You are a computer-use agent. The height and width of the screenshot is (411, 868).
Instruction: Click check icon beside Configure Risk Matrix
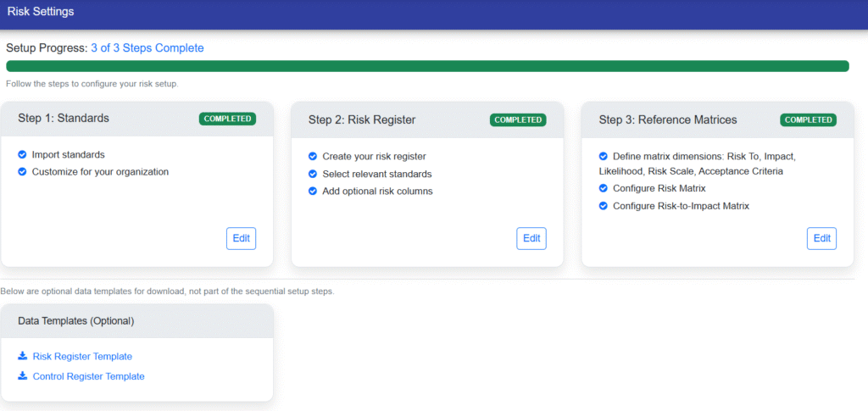point(604,188)
